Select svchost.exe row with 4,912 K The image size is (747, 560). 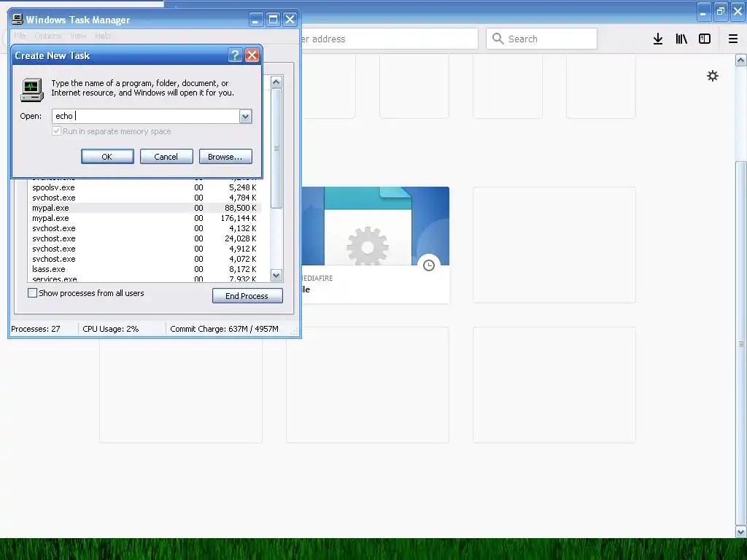(144, 249)
